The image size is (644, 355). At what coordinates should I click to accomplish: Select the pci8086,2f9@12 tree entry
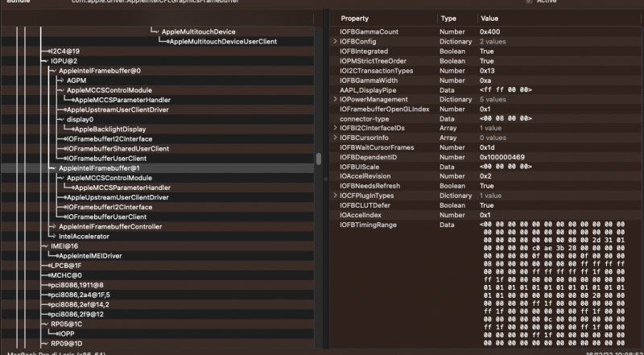pos(77,314)
